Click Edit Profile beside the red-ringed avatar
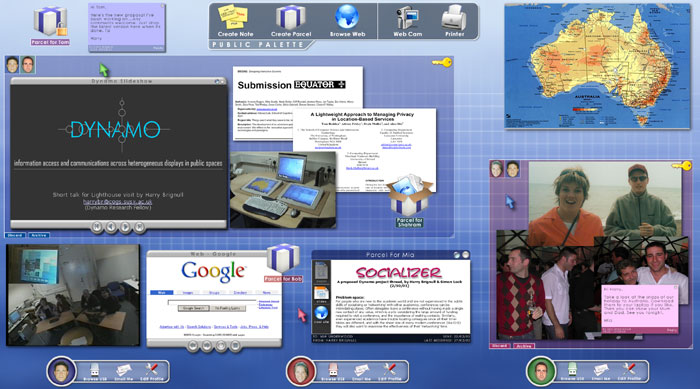The width and height of the screenshot is (700, 389). point(390,372)
